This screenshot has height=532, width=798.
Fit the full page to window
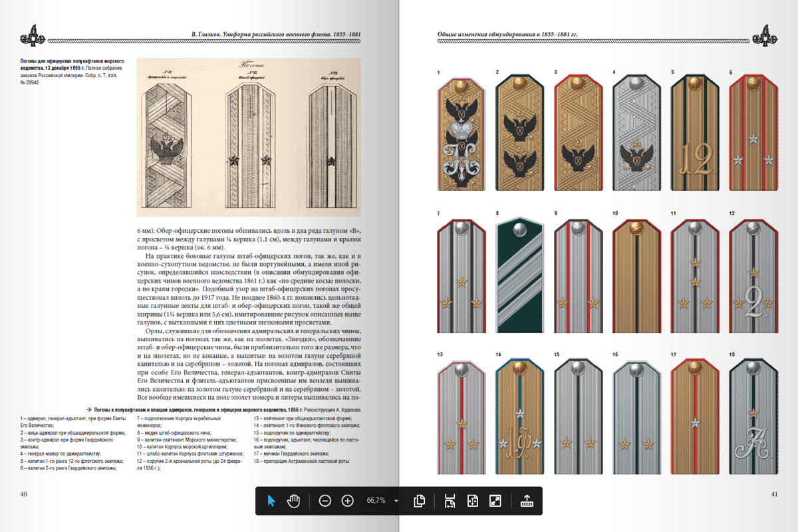tap(472, 501)
